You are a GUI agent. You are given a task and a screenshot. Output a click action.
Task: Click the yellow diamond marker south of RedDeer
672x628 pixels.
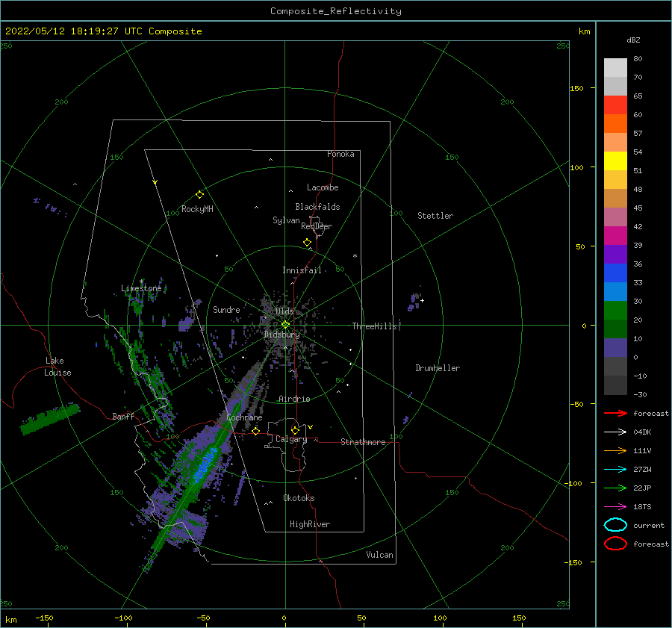[x=308, y=243]
